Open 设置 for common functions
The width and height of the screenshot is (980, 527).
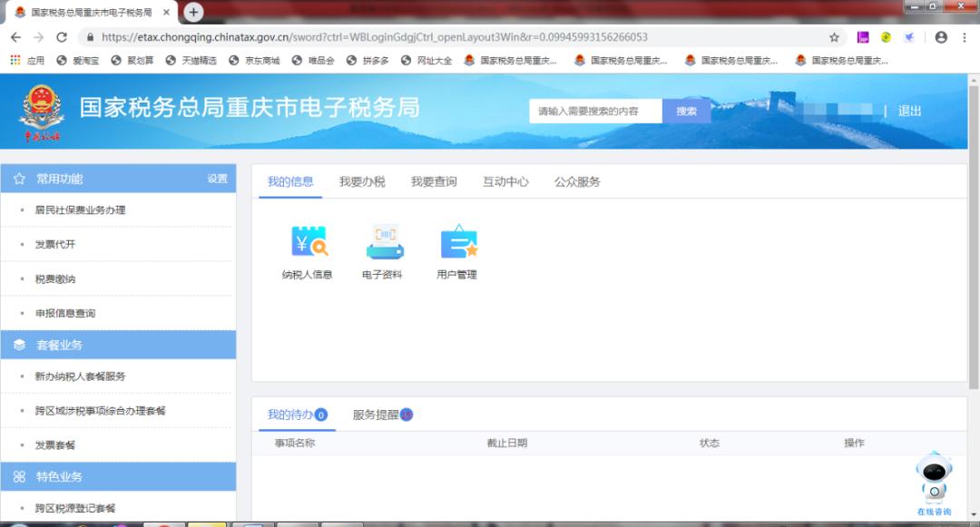[x=217, y=179]
